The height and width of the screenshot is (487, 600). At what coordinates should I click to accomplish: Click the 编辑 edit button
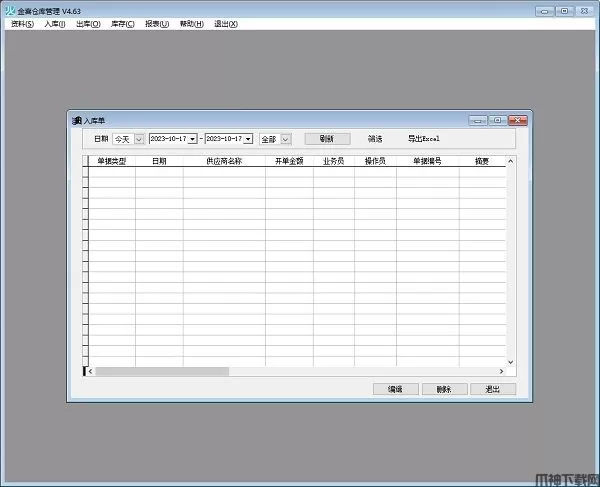tap(395, 389)
